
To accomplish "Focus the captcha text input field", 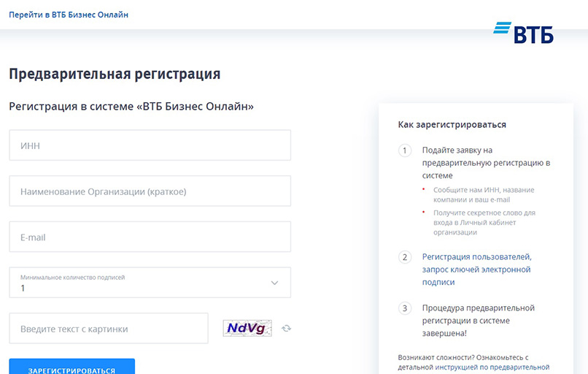I will 109,329.
